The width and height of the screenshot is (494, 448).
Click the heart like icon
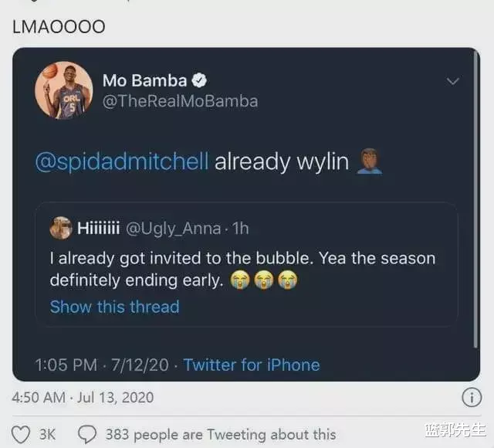[x=21, y=434]
